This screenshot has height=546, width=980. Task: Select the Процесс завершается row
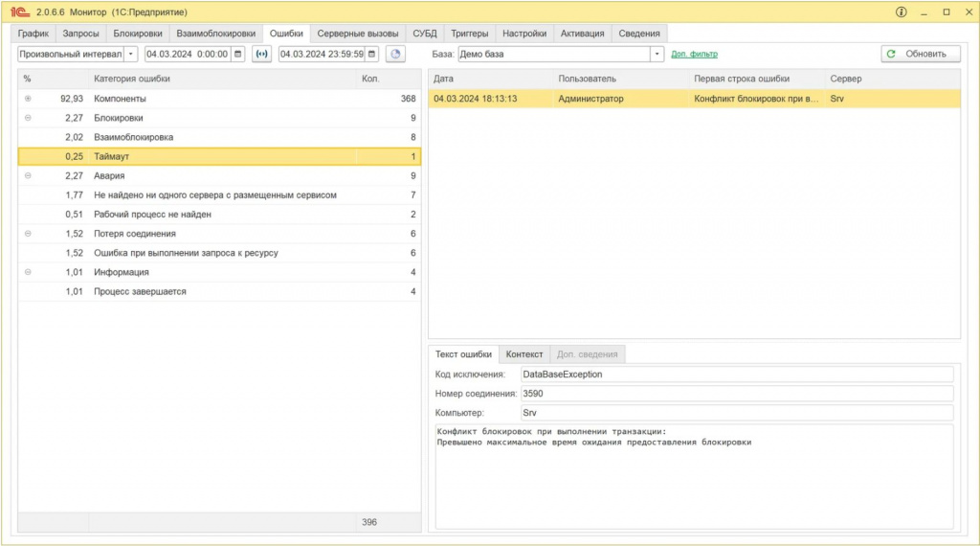219,292
